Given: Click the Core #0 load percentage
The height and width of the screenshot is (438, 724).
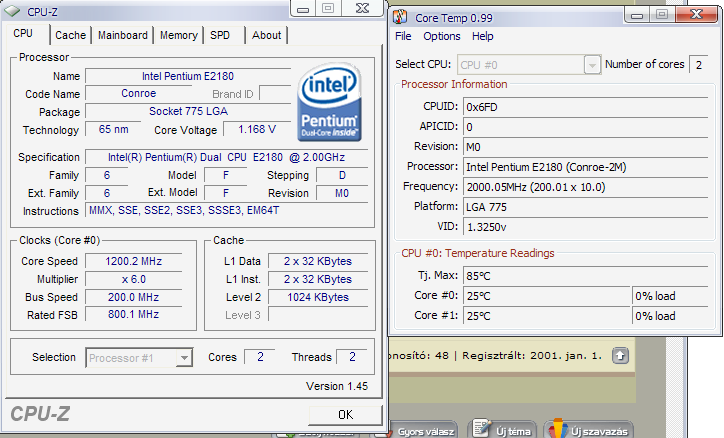Looking at the screenshot, I should click(x=670, y=296).
